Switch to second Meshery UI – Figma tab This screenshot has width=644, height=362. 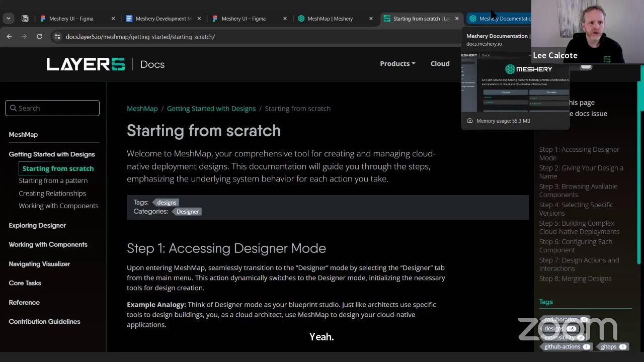pos(244,19)
